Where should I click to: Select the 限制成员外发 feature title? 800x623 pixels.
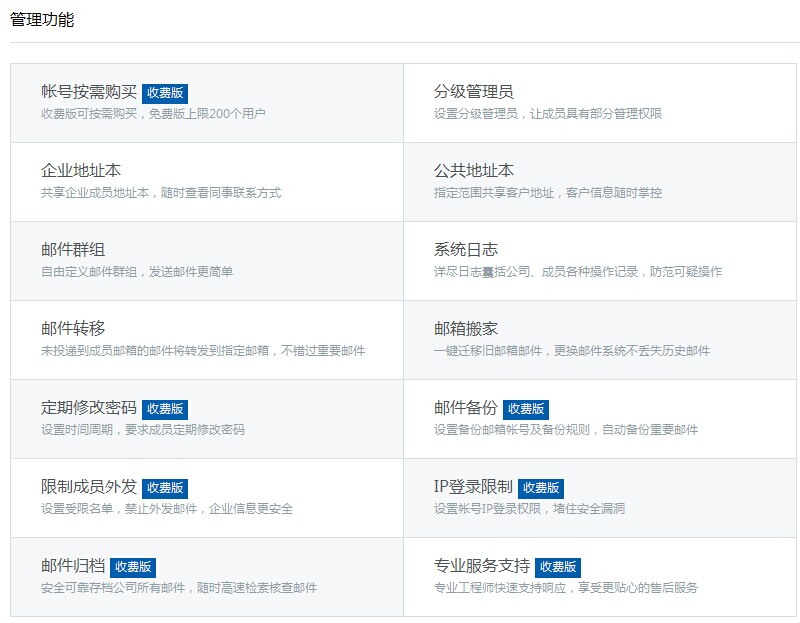tap(89, 487)
